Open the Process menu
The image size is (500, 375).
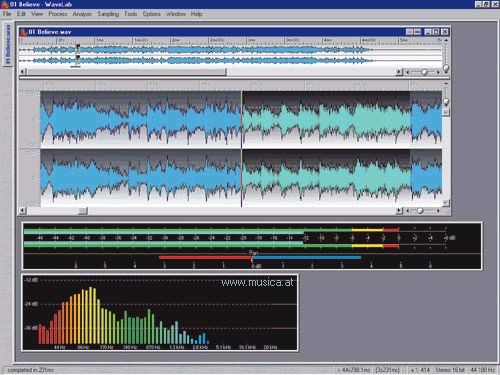click(x=58, y=14)
